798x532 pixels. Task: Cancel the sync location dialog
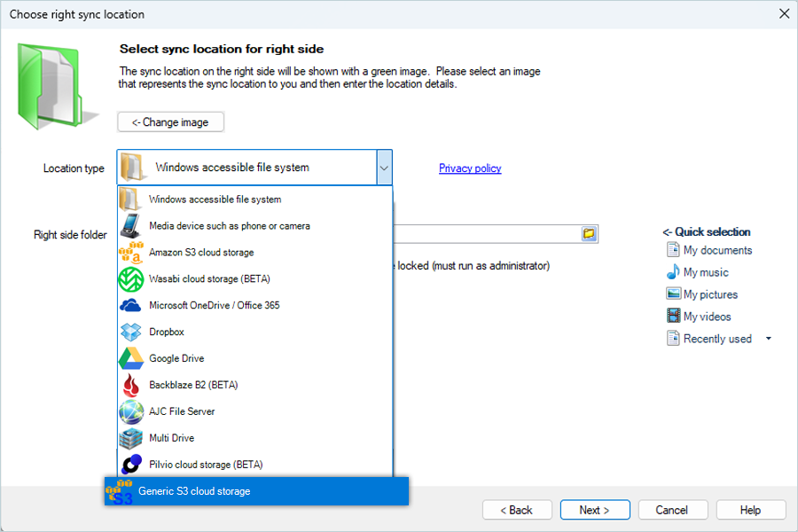(x=673, y=510)
